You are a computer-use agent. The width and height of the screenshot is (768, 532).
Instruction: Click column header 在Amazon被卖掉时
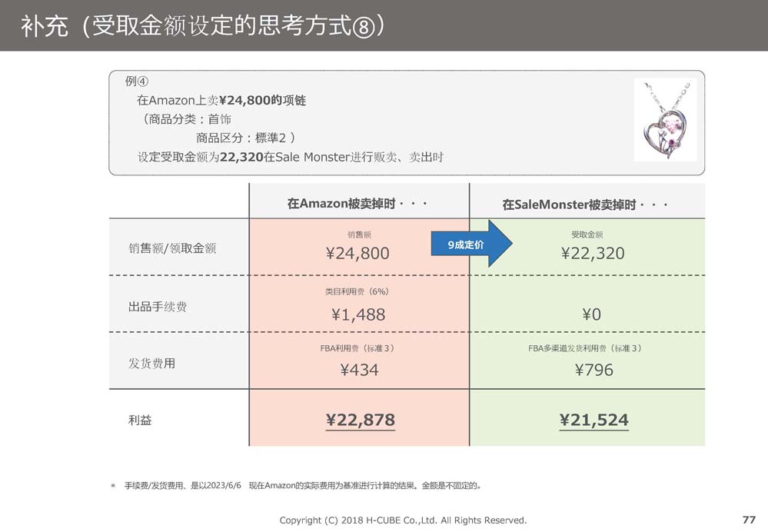(x=358, y=203)
